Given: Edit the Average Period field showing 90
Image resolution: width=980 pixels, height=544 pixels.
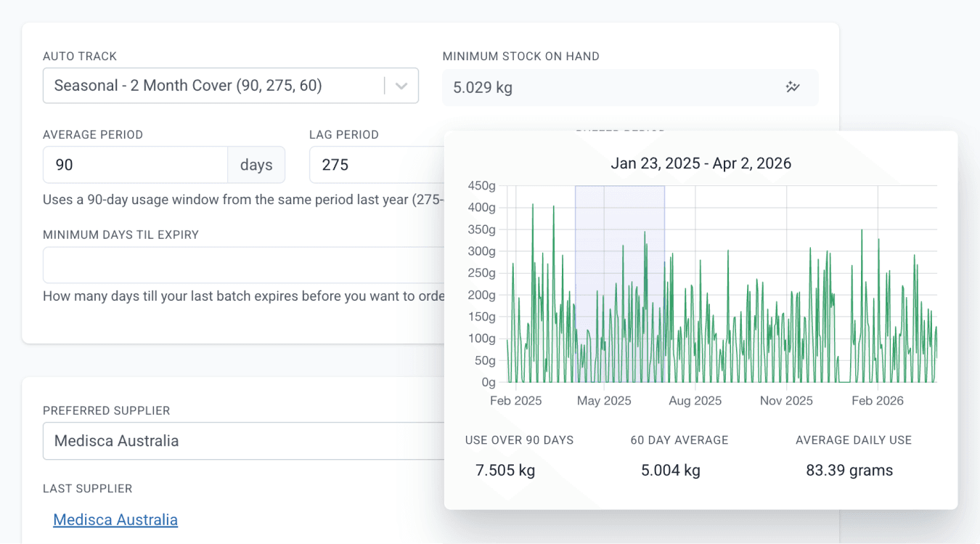Looking at the screenshot, I should click(135, 165).
